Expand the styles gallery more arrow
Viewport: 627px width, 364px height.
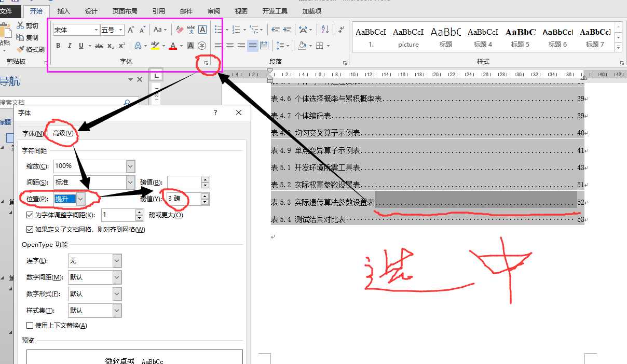point(618,48)
